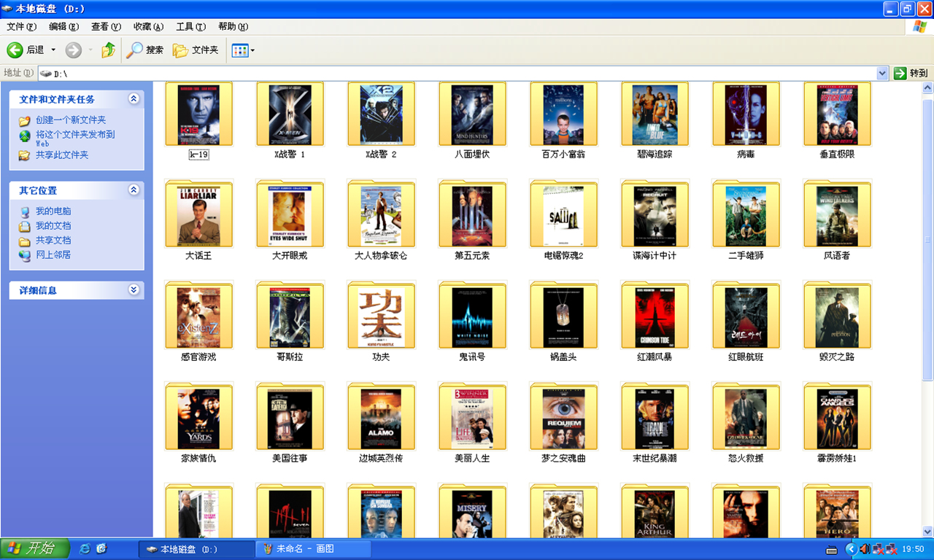934x560 pixels.
Task: Expand the address bar dropdown
Action: [x=882, y=73]
